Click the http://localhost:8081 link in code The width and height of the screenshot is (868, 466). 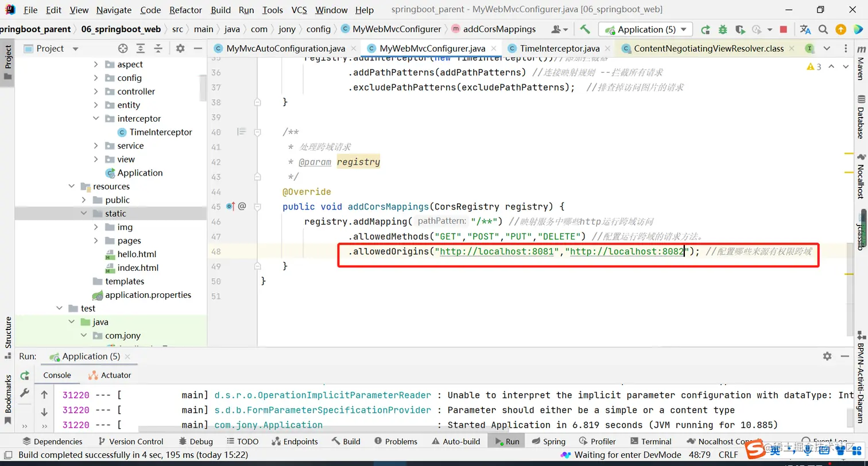497,251
